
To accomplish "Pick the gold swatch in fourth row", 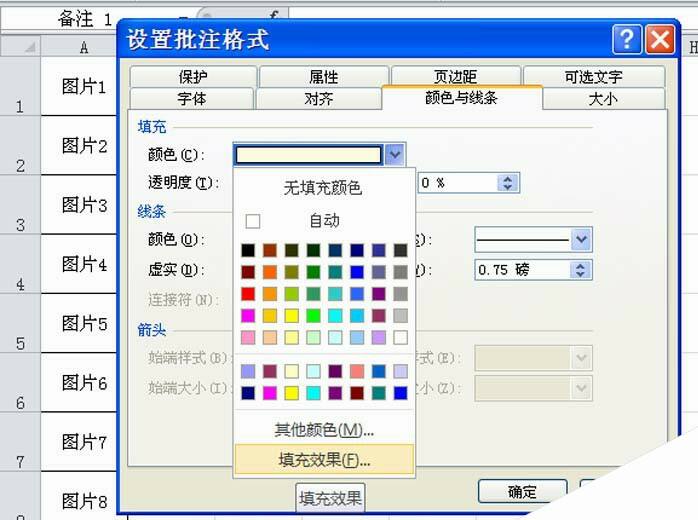I will tap(270, 316).
